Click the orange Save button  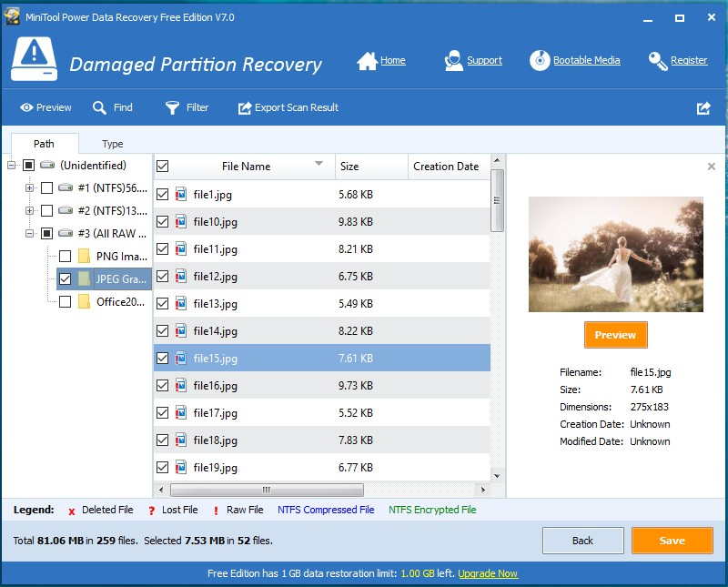tap(672, 541)
